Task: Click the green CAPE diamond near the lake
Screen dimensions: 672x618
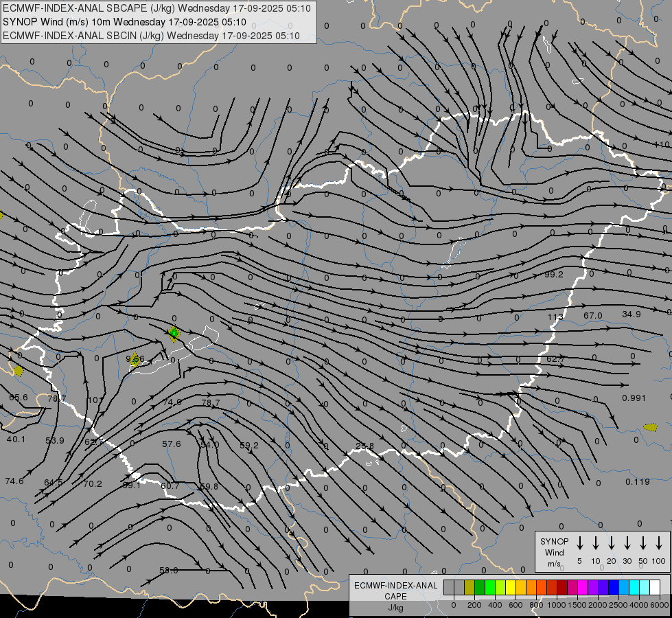Action: click(174, 333)
